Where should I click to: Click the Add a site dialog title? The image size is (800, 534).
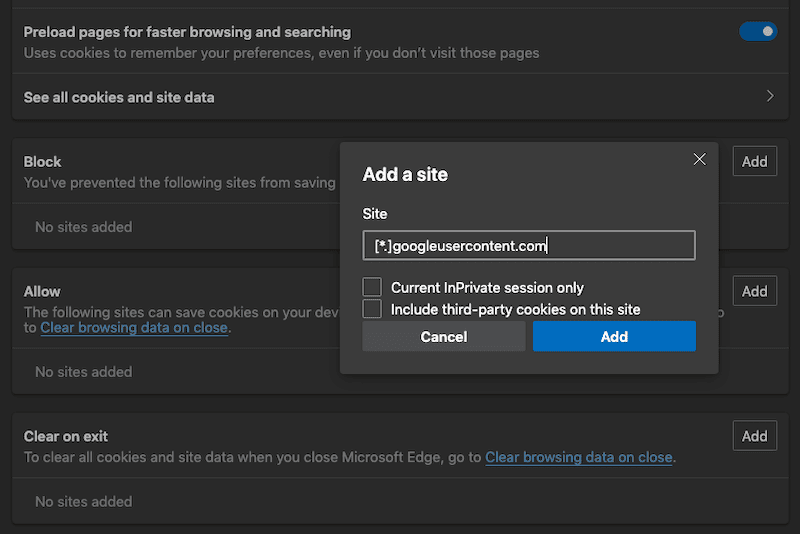tap(405, 175)
